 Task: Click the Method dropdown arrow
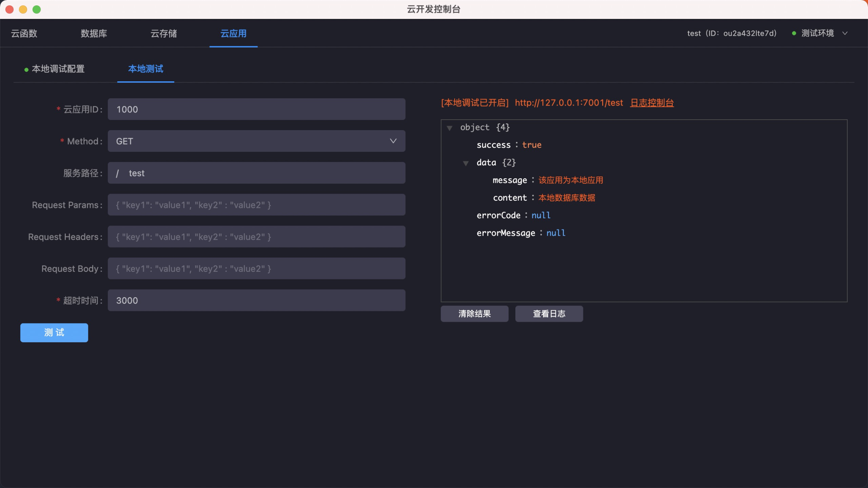pos(393,141)
